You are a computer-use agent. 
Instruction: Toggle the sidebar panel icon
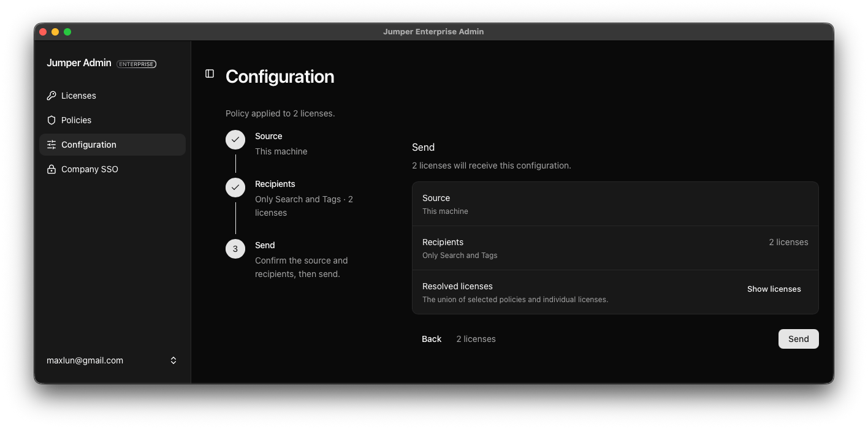(210, 74)
